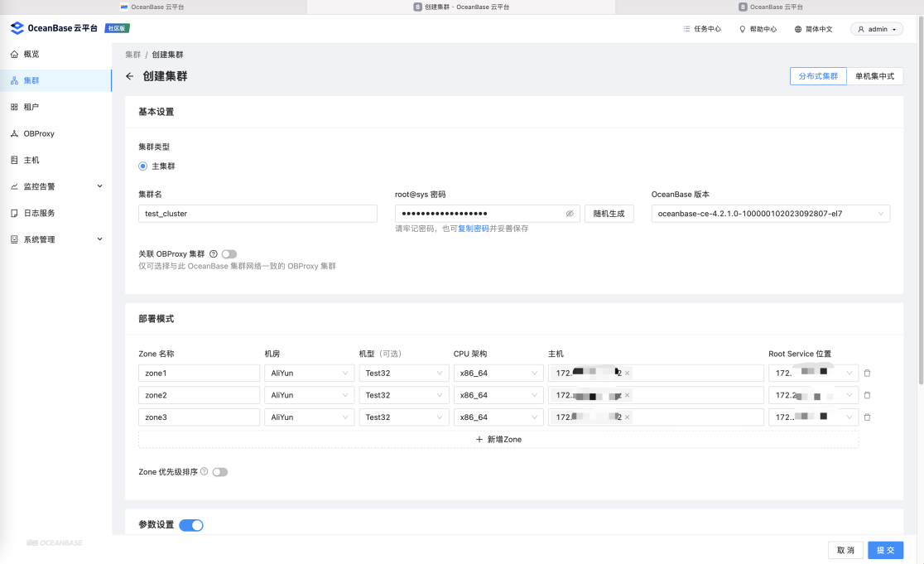Open 租户 in the sidebar
924x564 pixels.
click(56, 108)
